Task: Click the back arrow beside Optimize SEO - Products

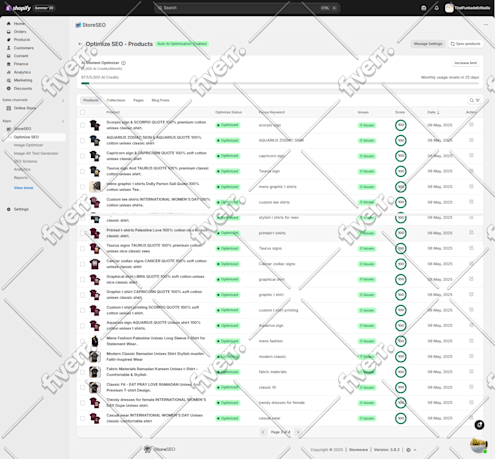Action: tap(80, 44)
